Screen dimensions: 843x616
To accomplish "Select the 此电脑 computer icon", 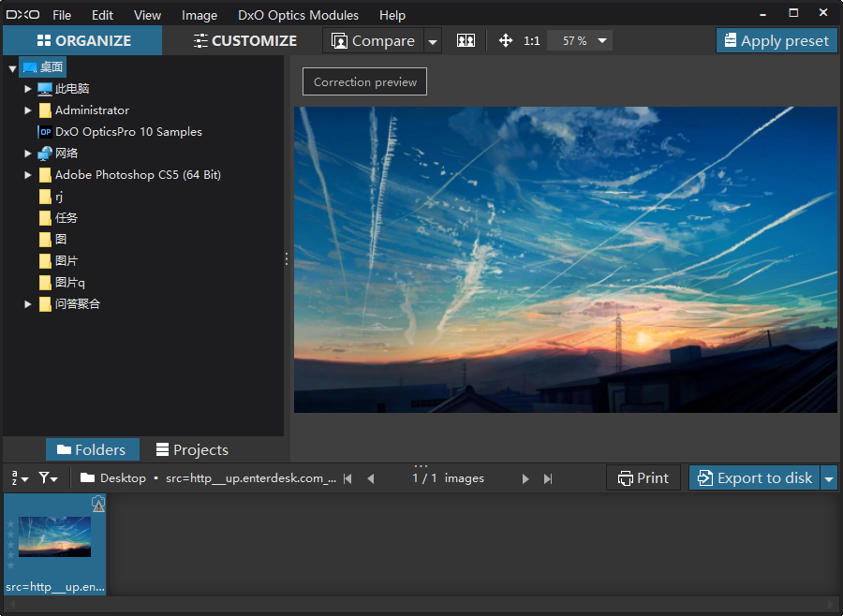I will (x=45, y=89).
